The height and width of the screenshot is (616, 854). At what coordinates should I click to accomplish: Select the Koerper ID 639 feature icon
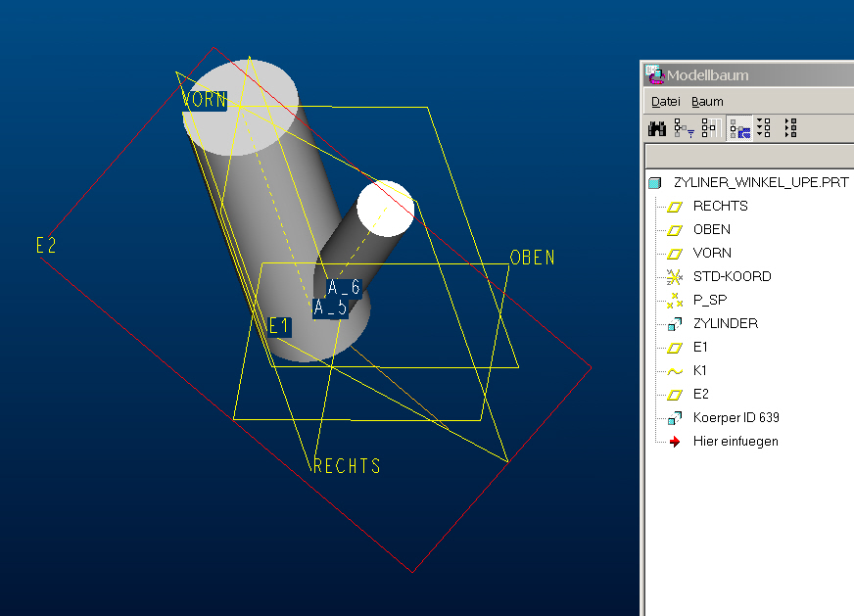(675, 418)
